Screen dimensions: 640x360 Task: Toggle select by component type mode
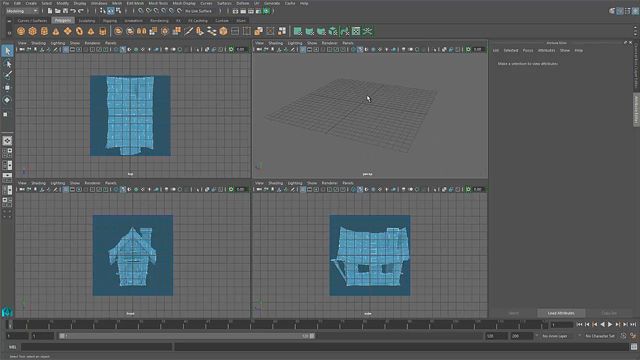[x=118, y=11]
